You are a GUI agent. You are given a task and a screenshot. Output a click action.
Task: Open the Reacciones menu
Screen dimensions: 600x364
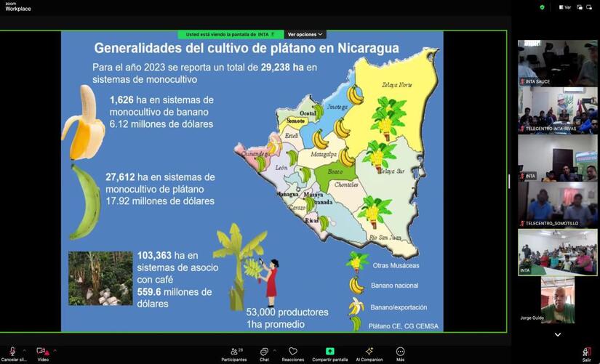pyautogui.click(x=293, y=352)
